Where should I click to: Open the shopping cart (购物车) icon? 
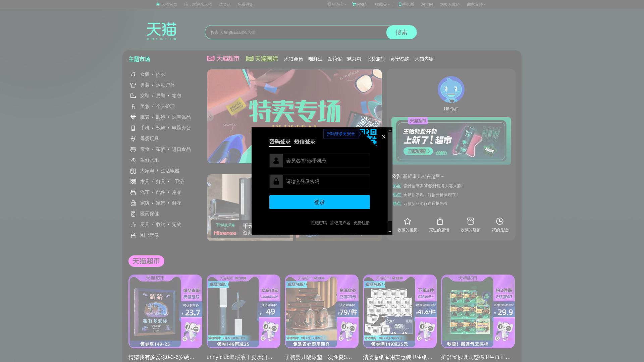tap(354, 4)
